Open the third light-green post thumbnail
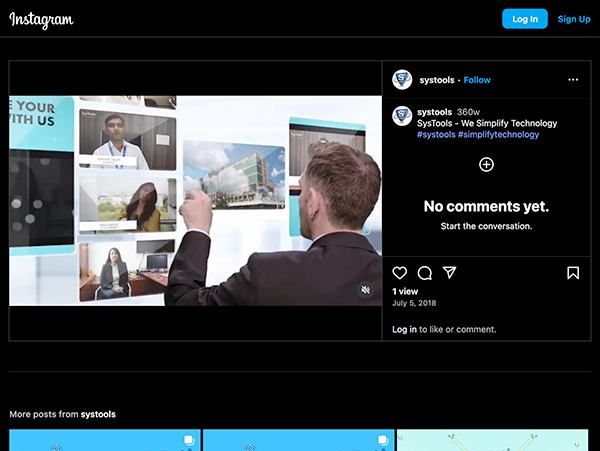This screenshot has height=451, width=600. click(492, 440)
